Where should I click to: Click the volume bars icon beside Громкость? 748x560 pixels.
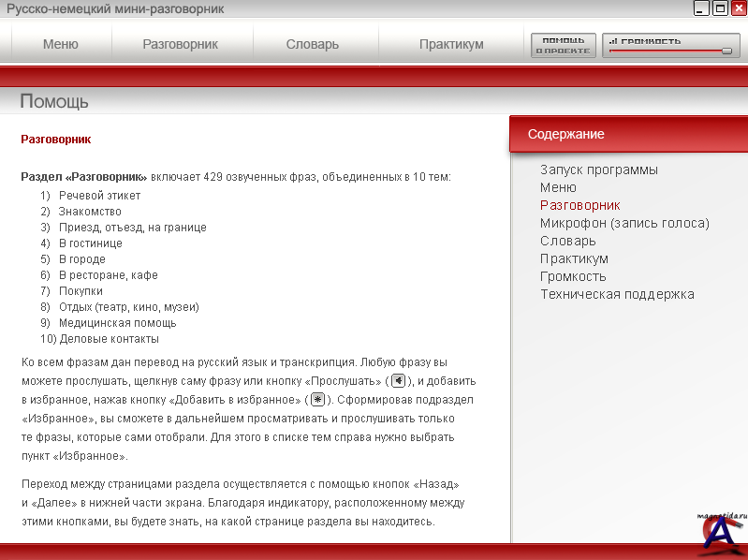[x=613, y=41]
